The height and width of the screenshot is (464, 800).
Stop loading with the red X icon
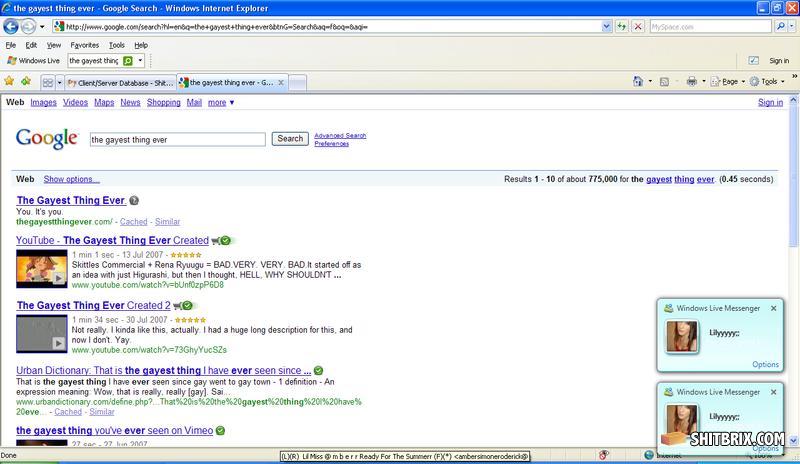coord(638,27)
